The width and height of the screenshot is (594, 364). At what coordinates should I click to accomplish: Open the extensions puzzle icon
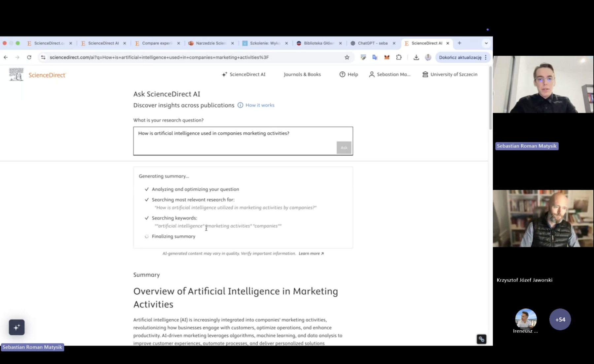click(x=399, y=57)
